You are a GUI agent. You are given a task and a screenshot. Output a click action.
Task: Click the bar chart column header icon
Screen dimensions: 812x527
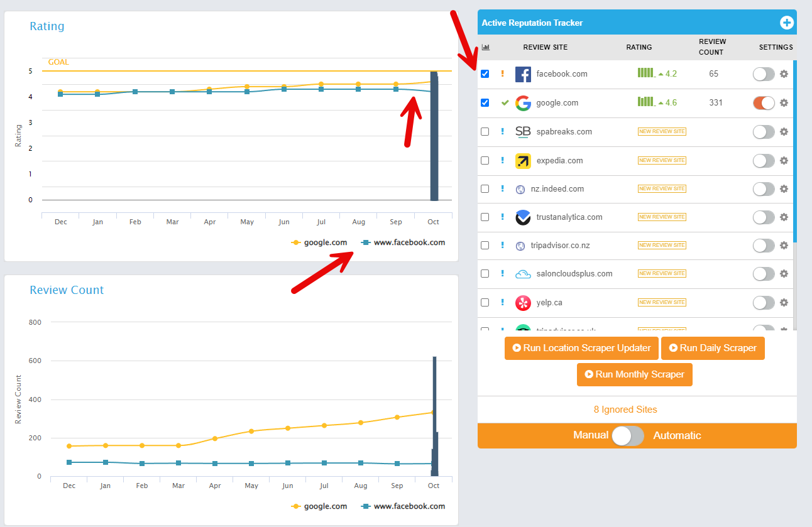point(485,47)
